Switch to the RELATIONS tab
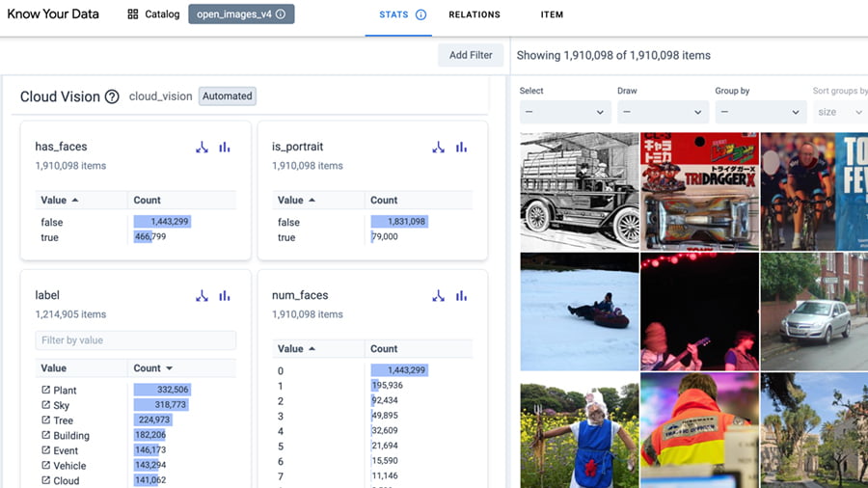Image resolution: width=868 pixels, height=488 pixels. (x=474, y=15)
